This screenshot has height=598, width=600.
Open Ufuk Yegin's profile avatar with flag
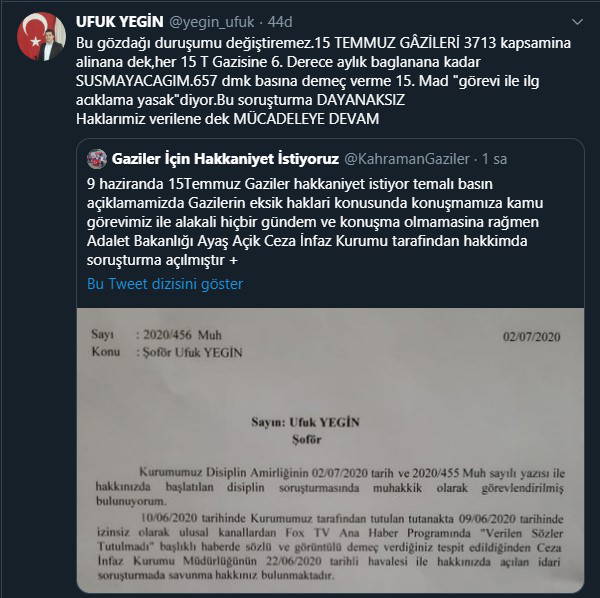click(x=41, y=37)
